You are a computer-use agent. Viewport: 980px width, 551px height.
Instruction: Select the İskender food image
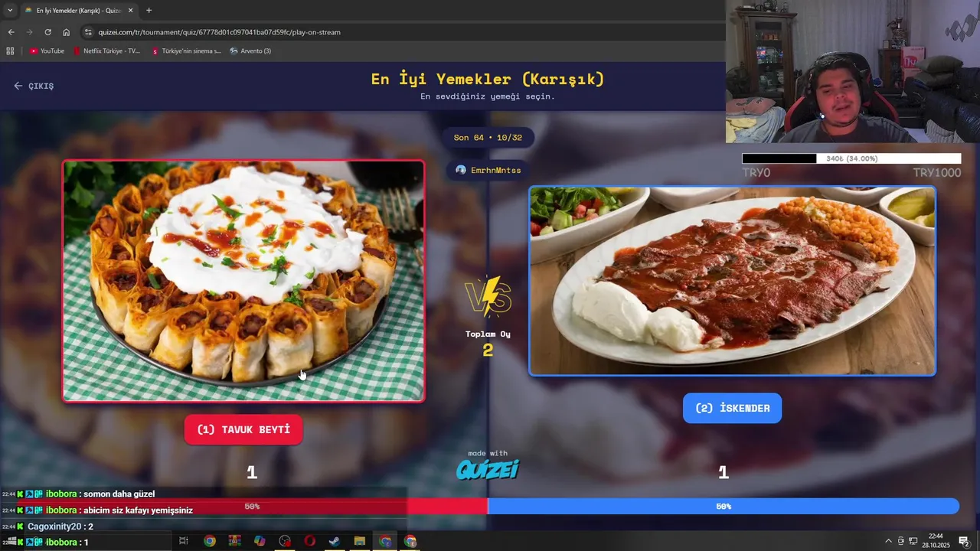coord(732,281)
